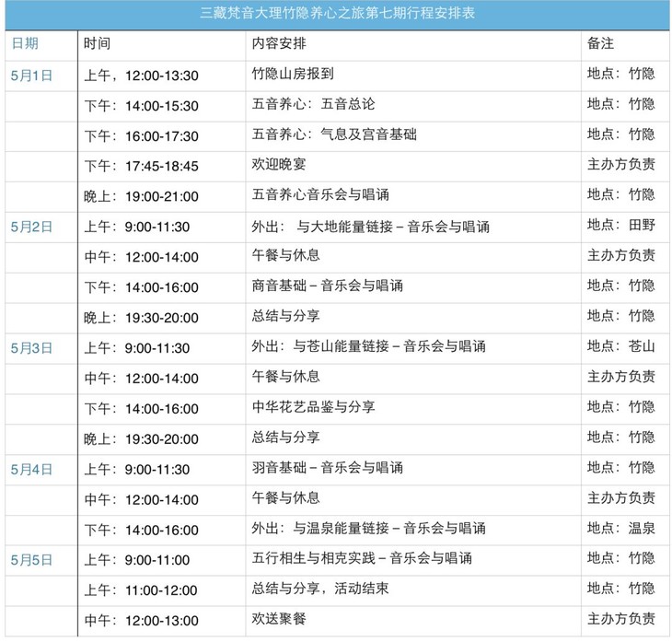Click the 5月4日 date cell
672x642 pixels.
point(32,469)
